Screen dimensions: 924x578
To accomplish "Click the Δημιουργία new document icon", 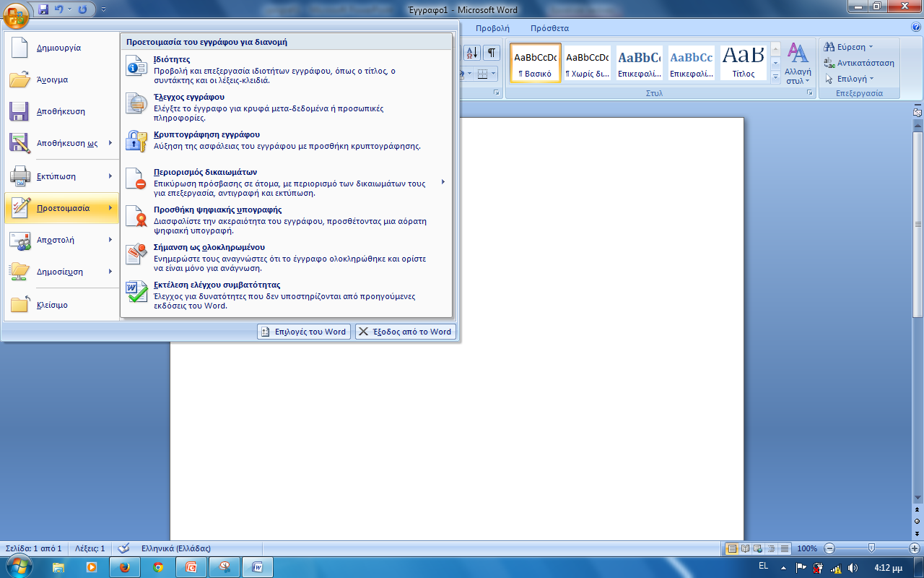I will coord(19,48).
